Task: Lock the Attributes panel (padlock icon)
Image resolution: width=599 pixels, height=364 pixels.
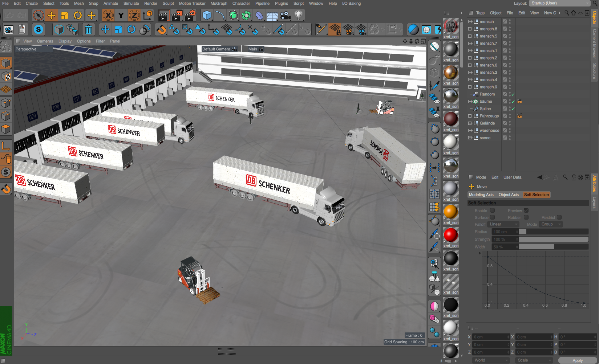Action: (574, 177)
